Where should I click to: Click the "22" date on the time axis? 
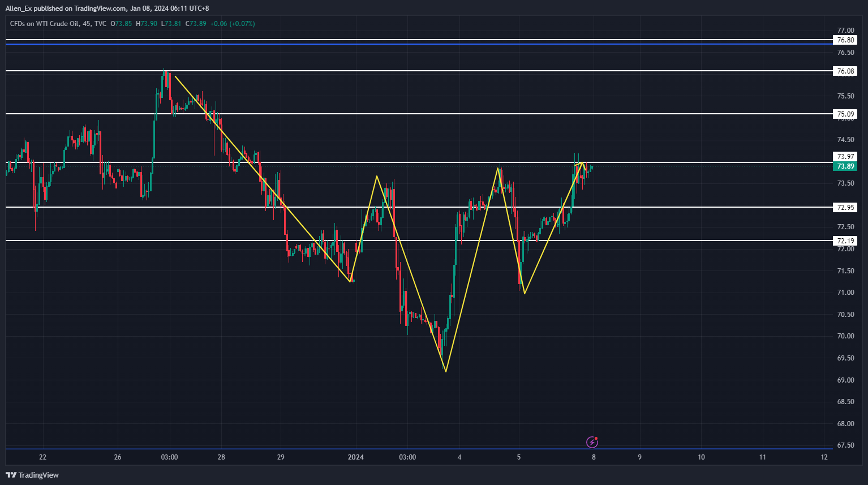(43, 457)
